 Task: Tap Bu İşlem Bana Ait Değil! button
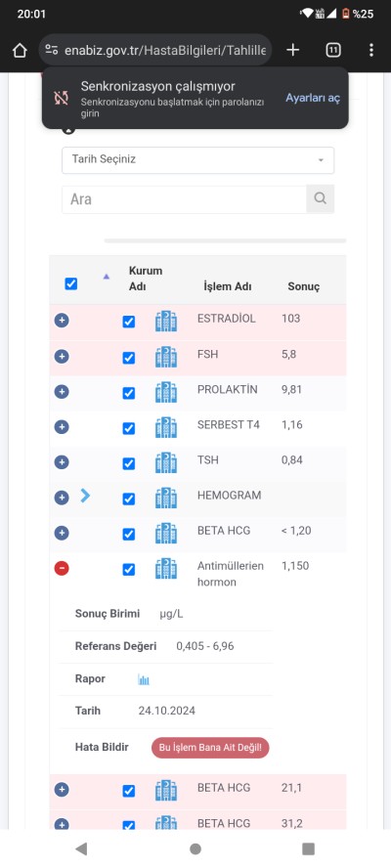[x=210, y=748]
